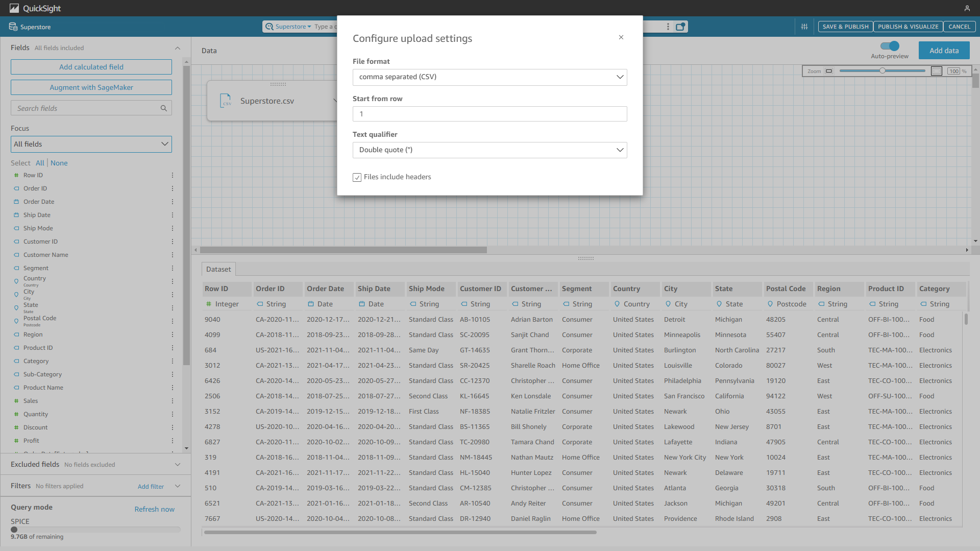Click the hash icon next to Quantity field
This screenshot has height=551, width=980.
pos(16,414)
